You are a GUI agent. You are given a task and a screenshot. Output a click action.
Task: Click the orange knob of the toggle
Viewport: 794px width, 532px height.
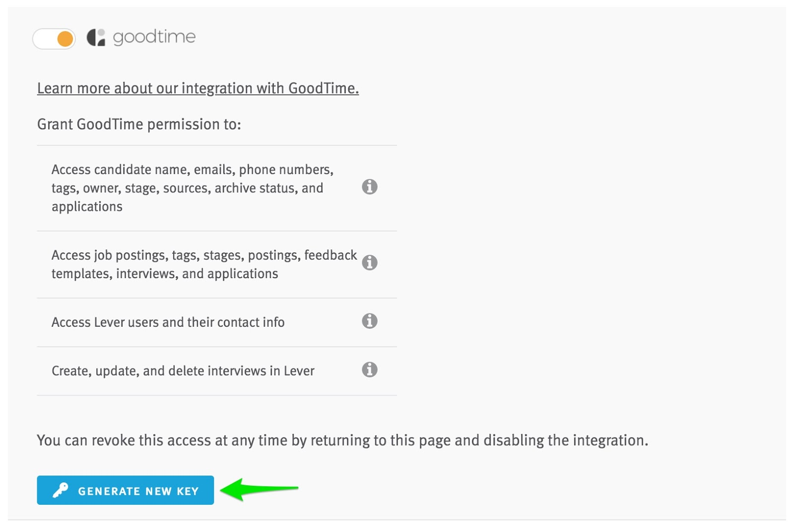[65, 39]
